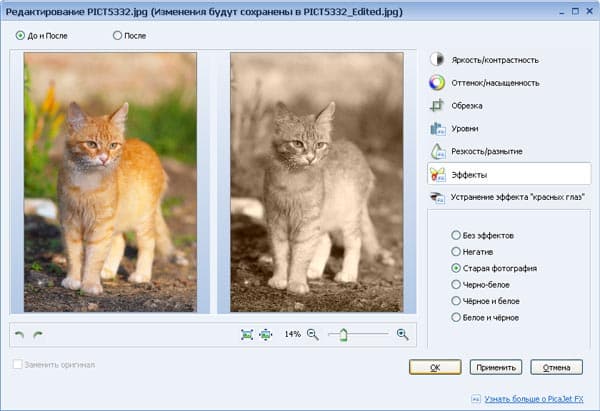Maximize the editing dialog window
The image size is (600, 411).
pyautogui.click(x=575, y=11)
